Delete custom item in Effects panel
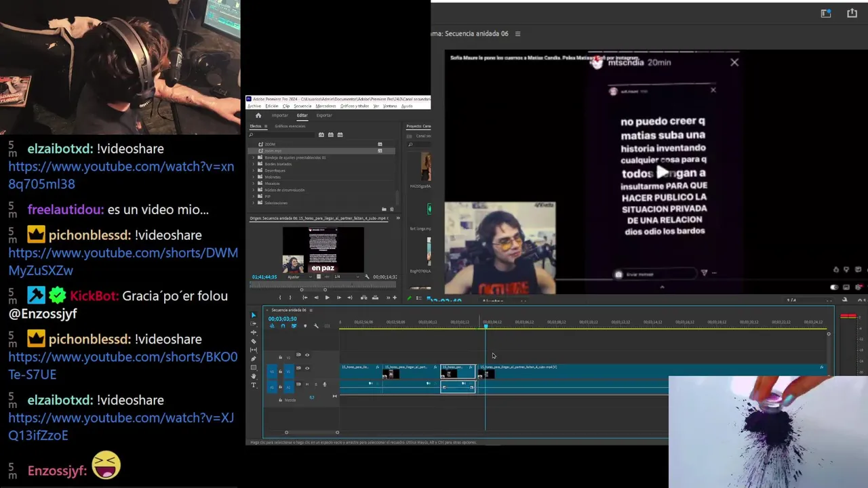868x488 pixels. [x=392, y=209]
